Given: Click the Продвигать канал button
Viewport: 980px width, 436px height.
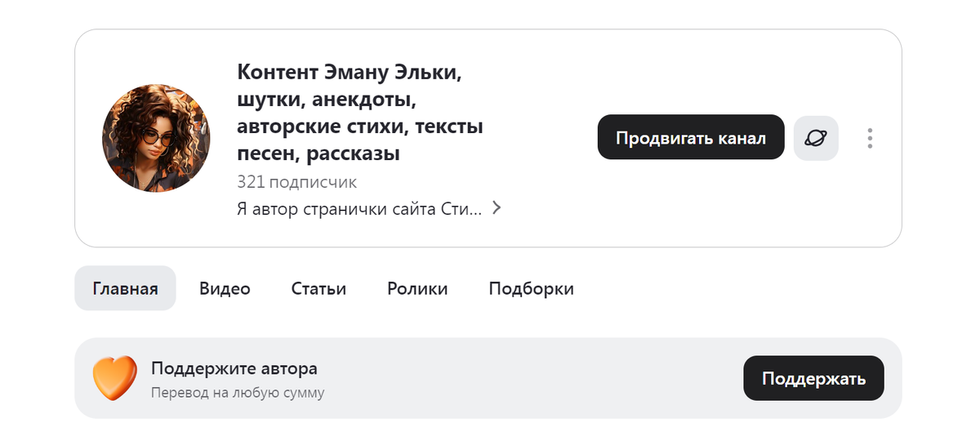Looking at the screenshot, I should click(691, 137).
